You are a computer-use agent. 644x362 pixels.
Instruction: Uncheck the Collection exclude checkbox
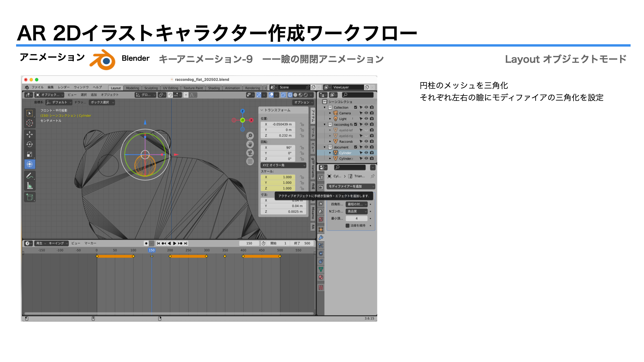[x=356, y=108]
